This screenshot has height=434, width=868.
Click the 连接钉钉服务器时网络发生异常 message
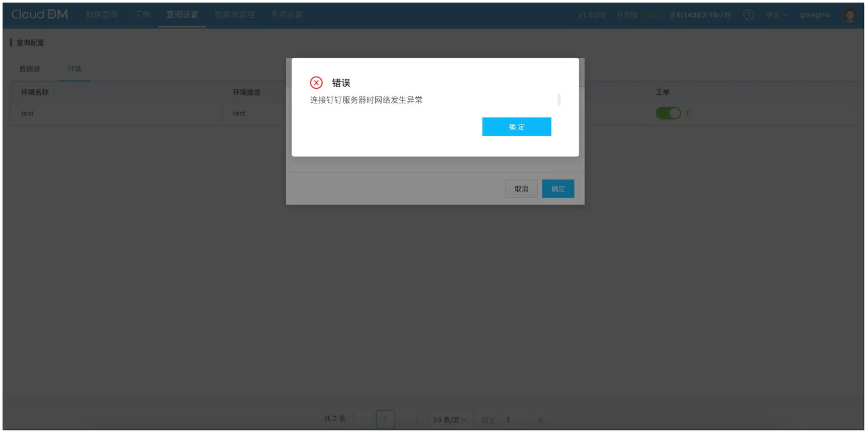pyautogui.click(x=366, y=100)
